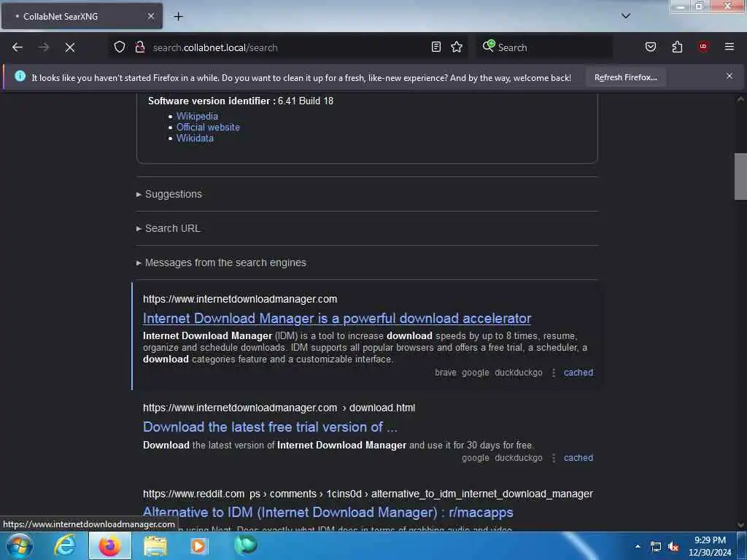Viewport: 747px width, 560px height.
Task: Go back to the previous page
Action: click(x=18, y=47)
